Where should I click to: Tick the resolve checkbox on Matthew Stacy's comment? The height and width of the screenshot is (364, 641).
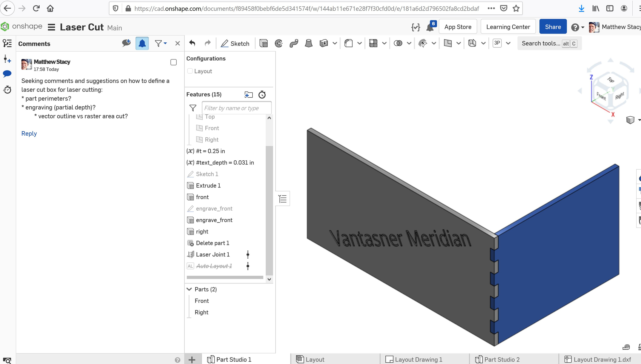click(174, 62)
